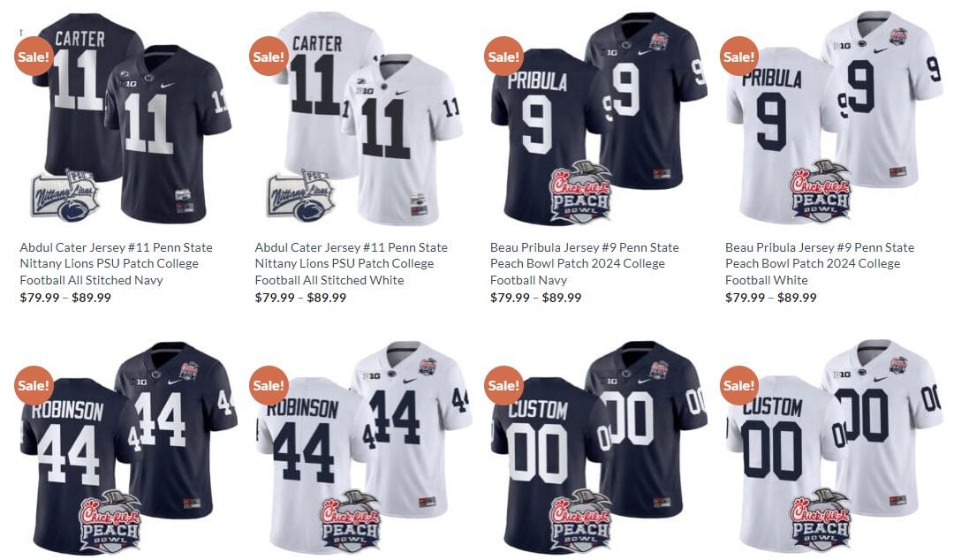
Task: Click Sale badge on navy Pribula jersey
Action: tap(503, 56)
